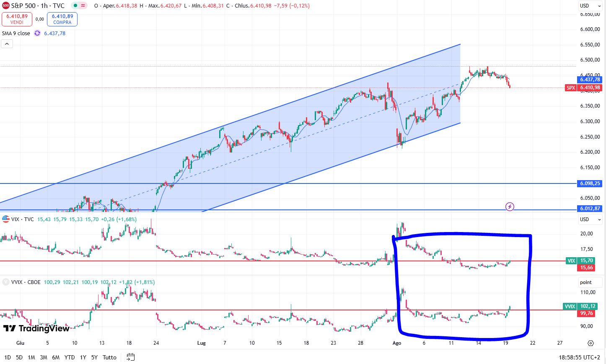
Task: Open the timezone menu showing UTC+2
Action: point(579,357)
